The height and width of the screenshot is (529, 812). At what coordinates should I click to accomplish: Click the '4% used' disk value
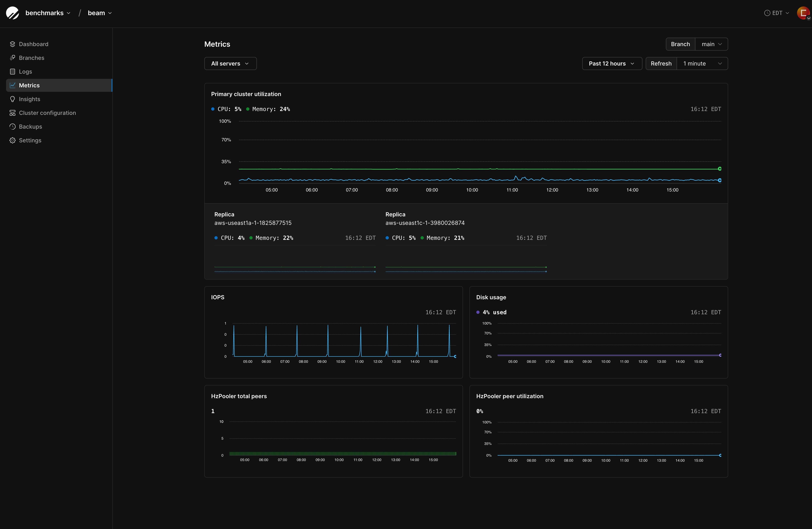tap(494, 312)
